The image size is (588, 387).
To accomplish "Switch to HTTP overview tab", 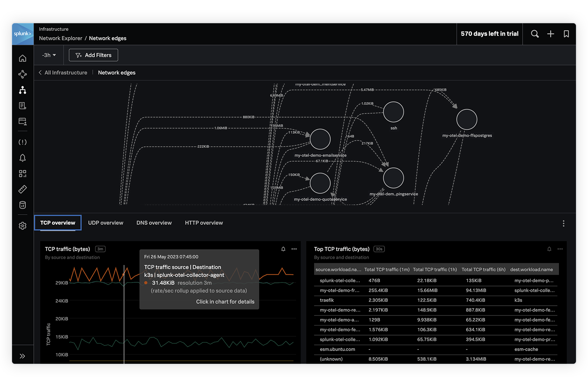I will pyautogui.click(x=204, y=223).
